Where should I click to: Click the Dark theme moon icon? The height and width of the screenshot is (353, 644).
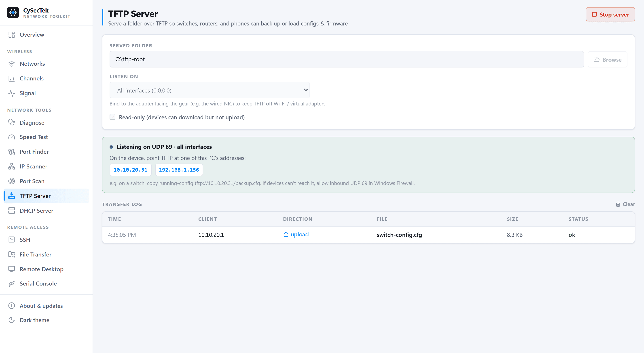click(11, 320)
